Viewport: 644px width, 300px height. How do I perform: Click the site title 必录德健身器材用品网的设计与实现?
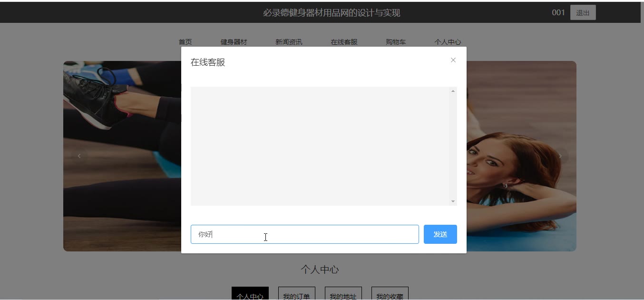(332, 13)
